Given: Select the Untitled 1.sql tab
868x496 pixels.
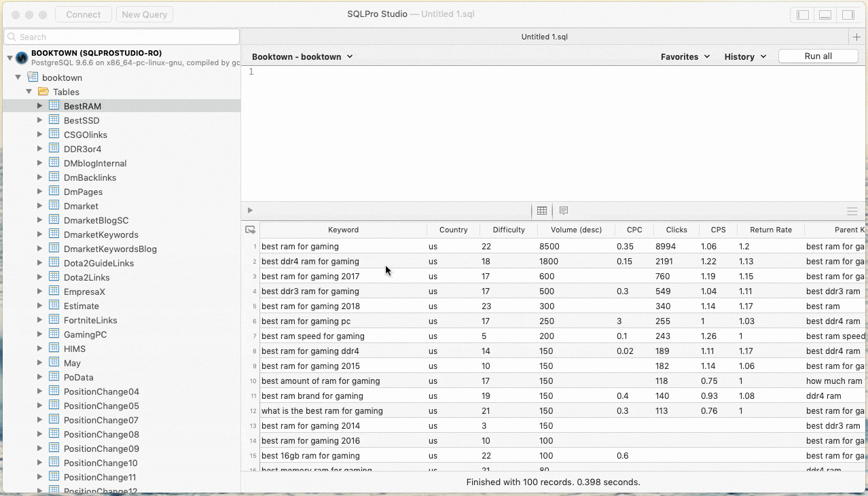Looking at the screenshot, I should pos(545,37).
